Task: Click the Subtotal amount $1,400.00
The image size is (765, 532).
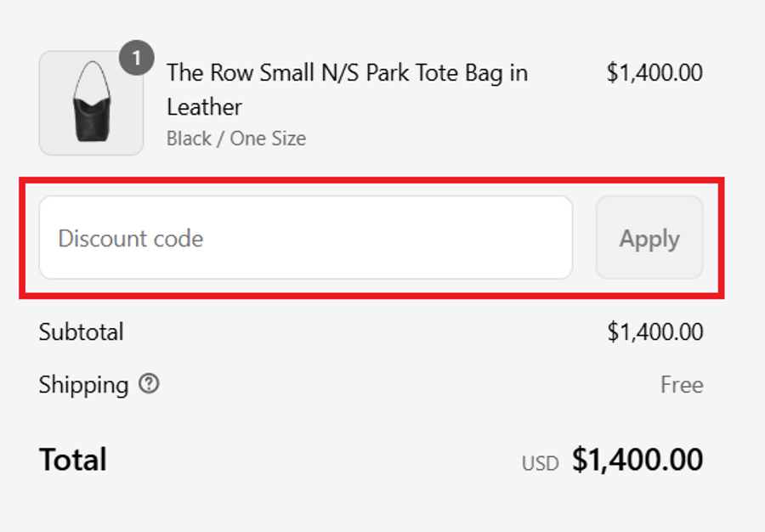Action: (x=654, y=331)
